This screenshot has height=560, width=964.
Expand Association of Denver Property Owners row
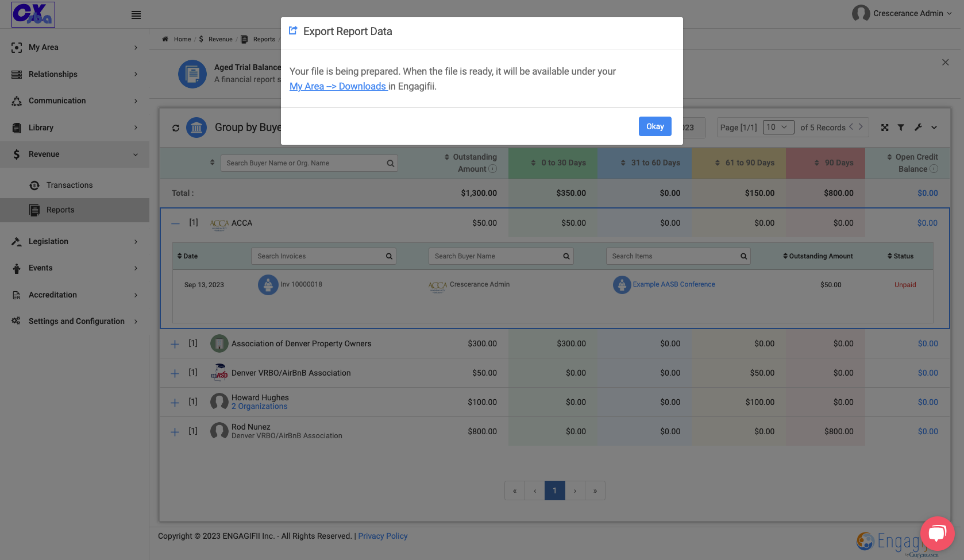click(x=175, y=344)
